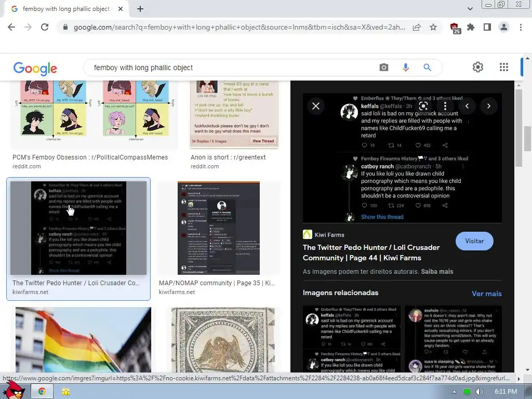The width and height of the screenshot is (532, 399).
Task: Open the file explorer taskbar icon
Action: [66, 392]
